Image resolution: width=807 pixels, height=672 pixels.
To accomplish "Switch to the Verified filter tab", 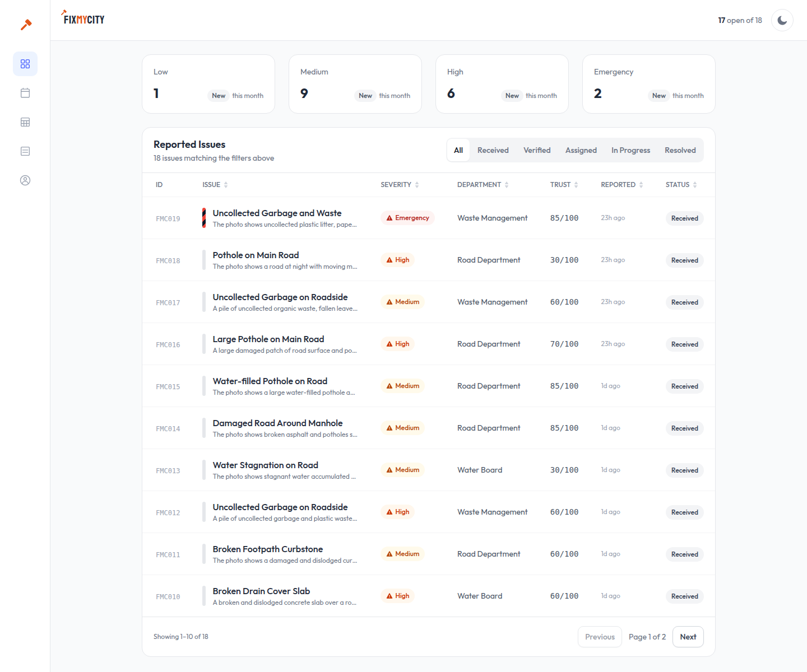I will 537,150.
